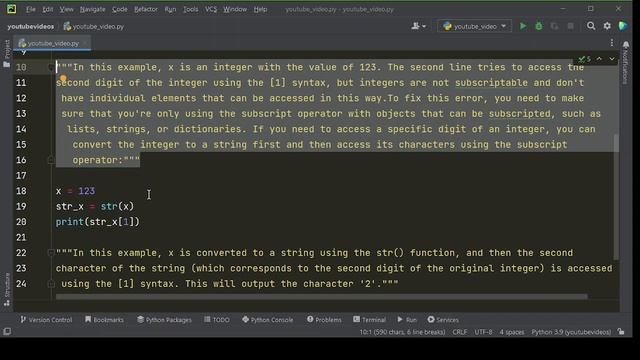Click on the code line print(str_x[1])
Viewport: 640px width, 360px height.
tap(98, 222)
